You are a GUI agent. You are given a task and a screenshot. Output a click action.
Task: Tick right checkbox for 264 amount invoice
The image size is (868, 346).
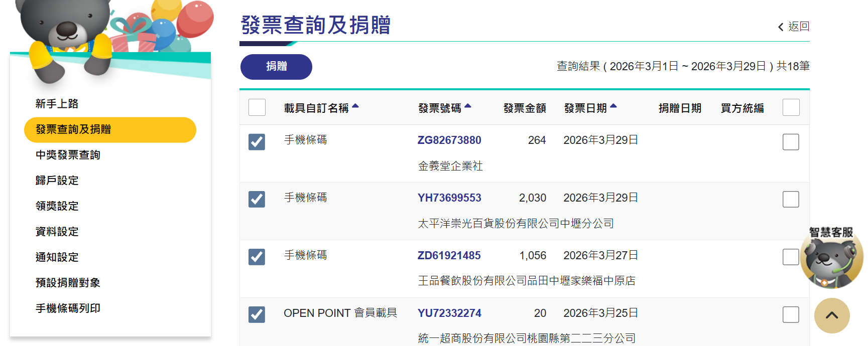791,142
